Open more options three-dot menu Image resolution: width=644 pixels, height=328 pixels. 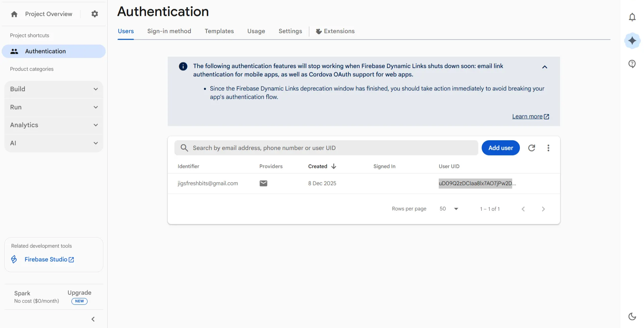(x=548, y=148)
